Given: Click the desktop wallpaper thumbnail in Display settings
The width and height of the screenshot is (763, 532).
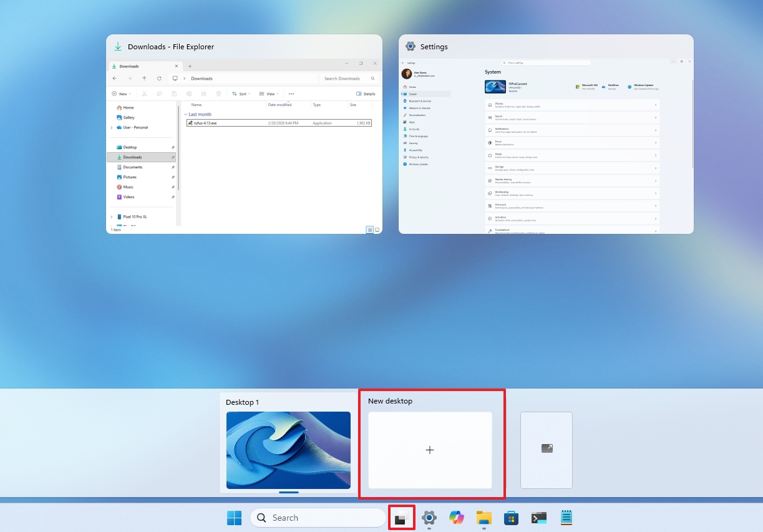Looking at the screenshot, I should (495, 86).
